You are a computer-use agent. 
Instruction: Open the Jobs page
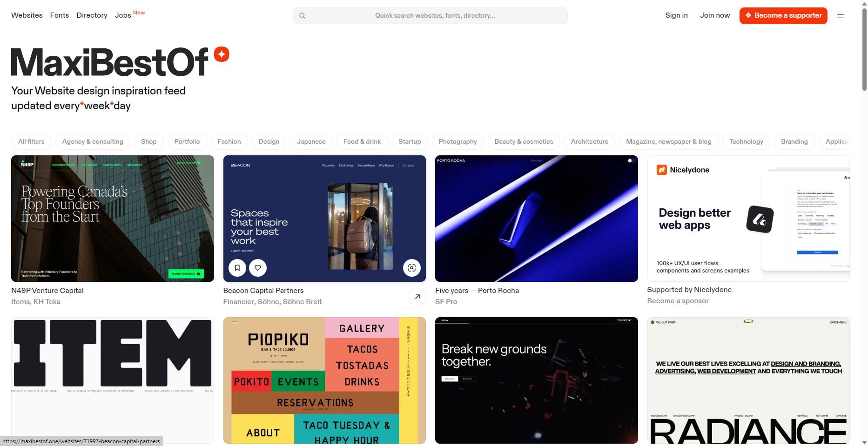coord(123,15)
